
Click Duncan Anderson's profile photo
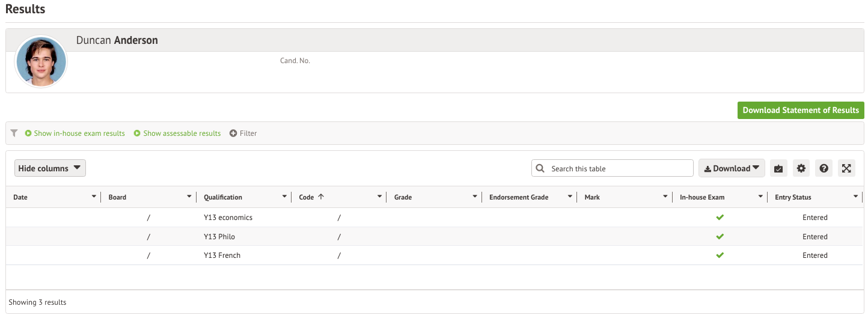pos(41,62)
